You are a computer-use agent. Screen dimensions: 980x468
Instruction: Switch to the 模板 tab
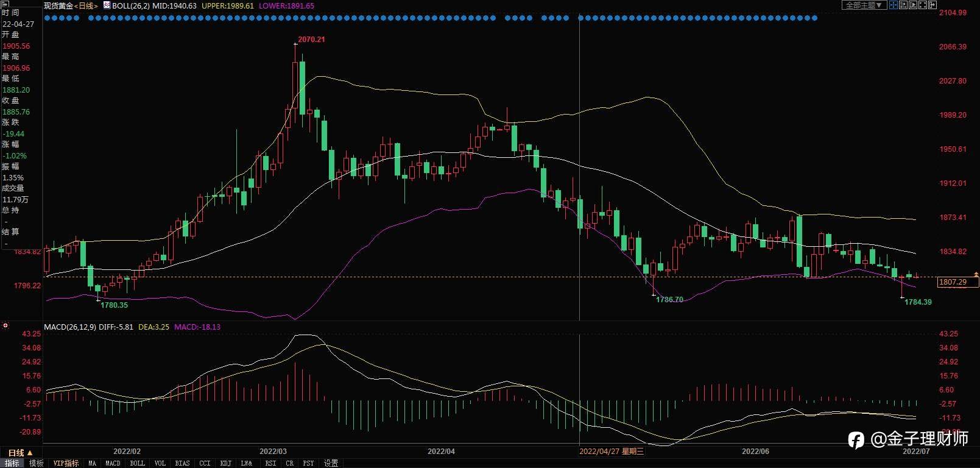point(37,463)
